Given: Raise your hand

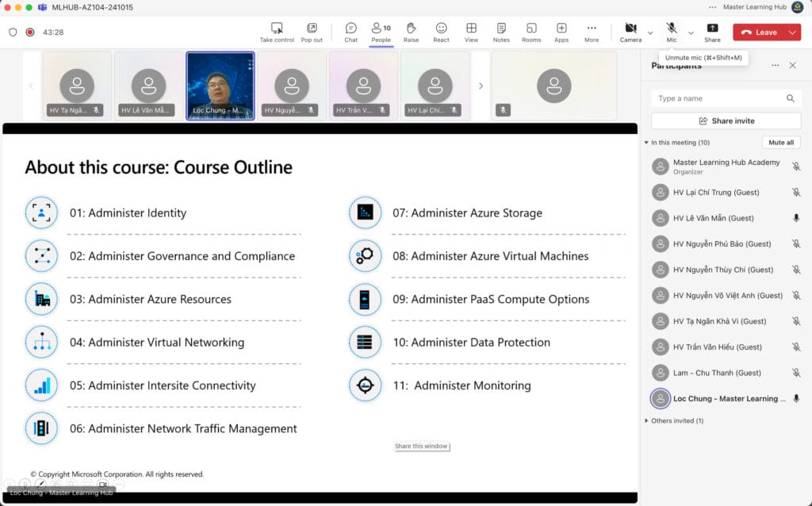Looking at the screenshot, I should point(411,32).
